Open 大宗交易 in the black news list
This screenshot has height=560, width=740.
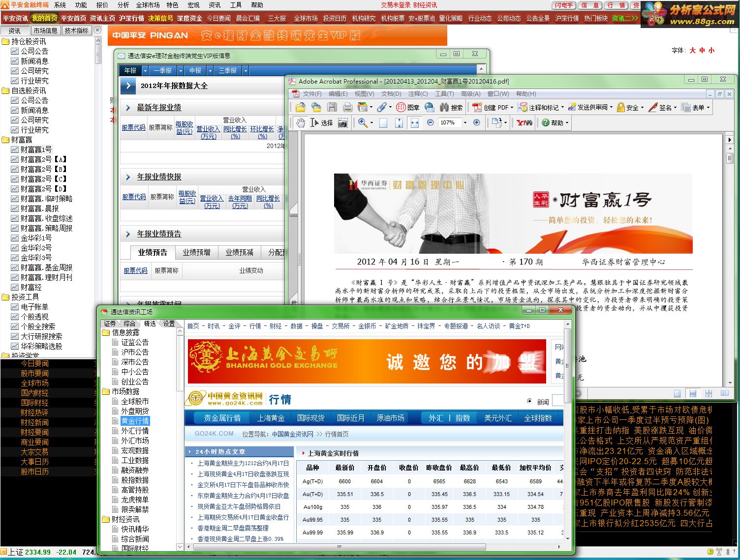(x=34, y=452)
